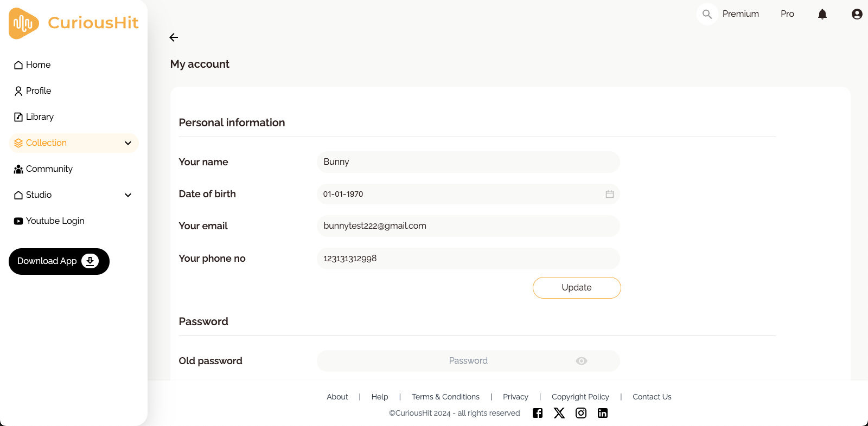Open the LinkedIn icon in footer
The width and height of the screenshot is (868, 426).
pyautogui.click(x=603, y=413)
